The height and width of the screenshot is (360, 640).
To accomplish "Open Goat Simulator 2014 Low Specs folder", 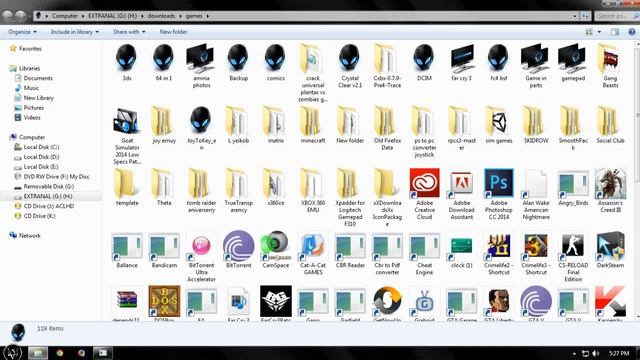I will tap(127, 121).
